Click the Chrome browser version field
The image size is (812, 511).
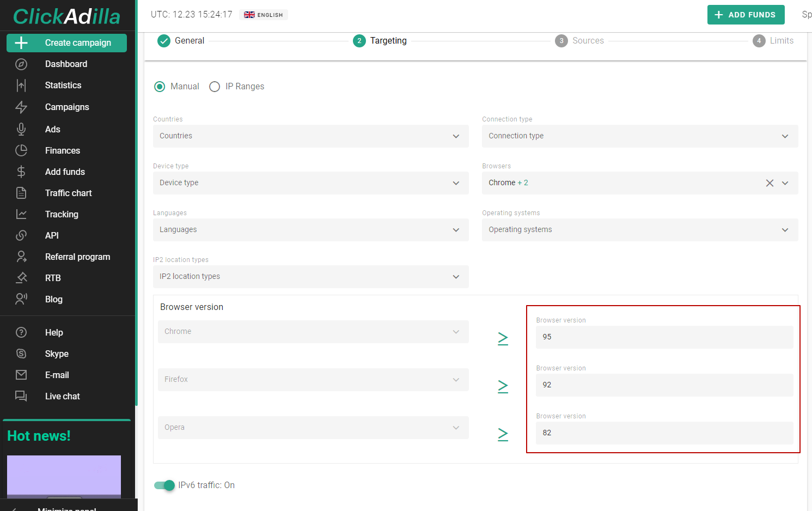(664, 337)
